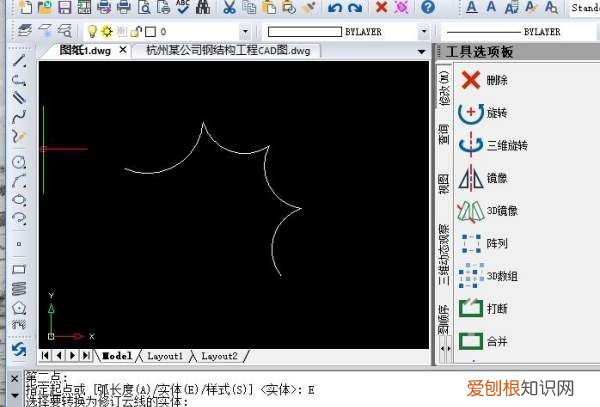Go to first layout with start arrow
Screen dimensions: 600x407
(45, 355)
